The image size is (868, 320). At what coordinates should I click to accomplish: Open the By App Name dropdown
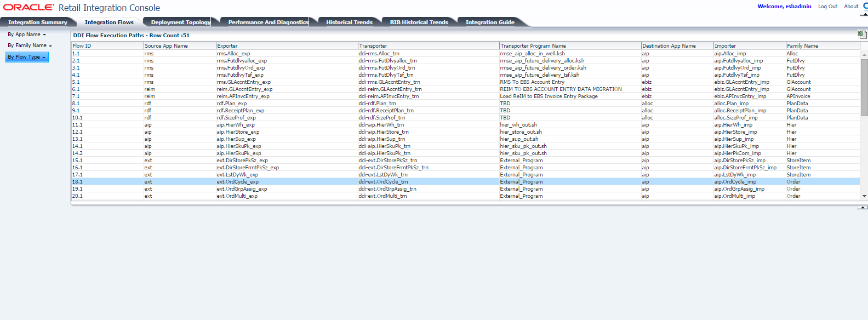27,35
